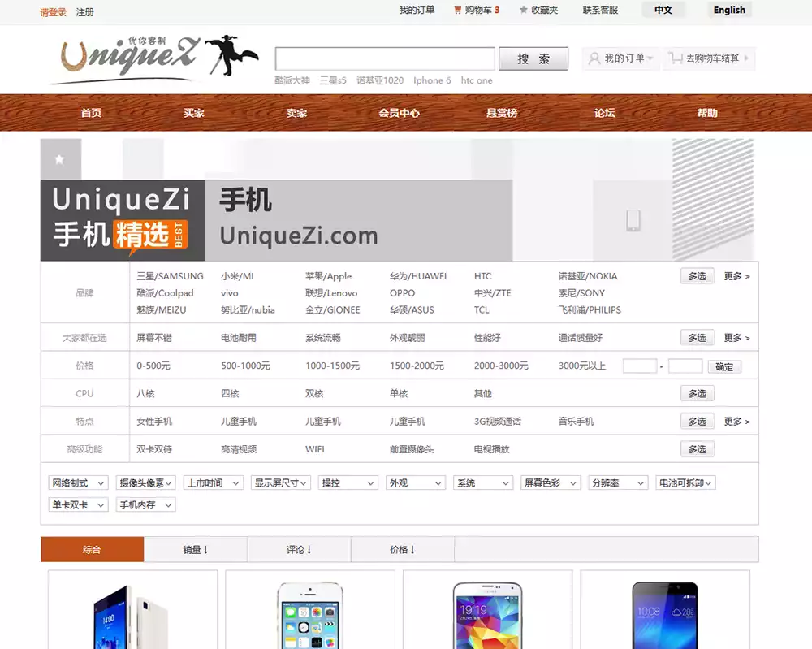Screen dimensions: 812x649
Task: Sort by 价格 tab
Action: 403,550
